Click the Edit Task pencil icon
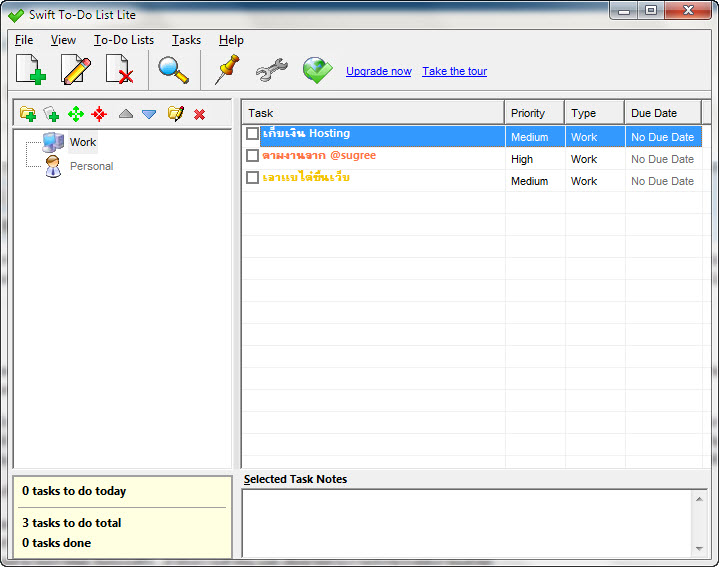 (x=76, y=70)
